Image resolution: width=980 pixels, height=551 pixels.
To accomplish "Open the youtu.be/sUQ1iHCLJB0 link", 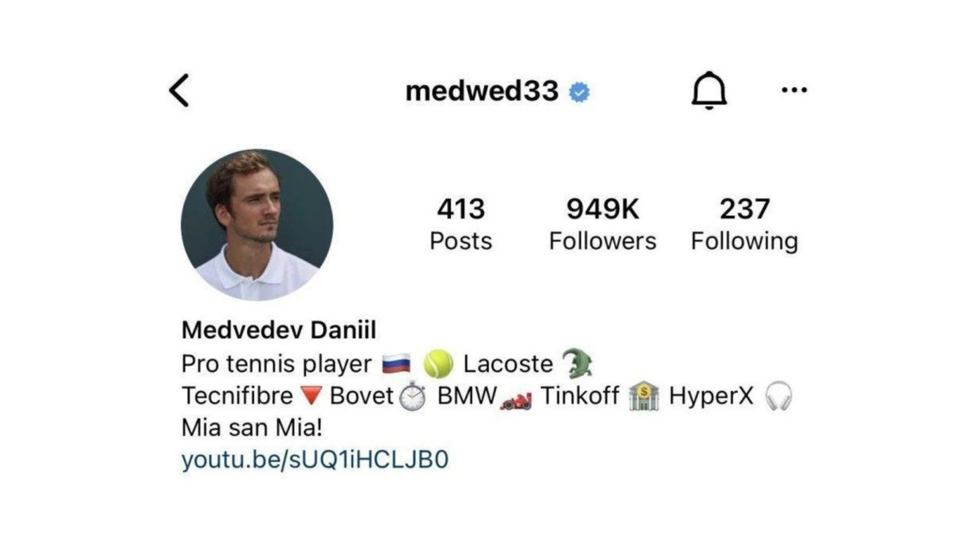I will click(315, 460).
